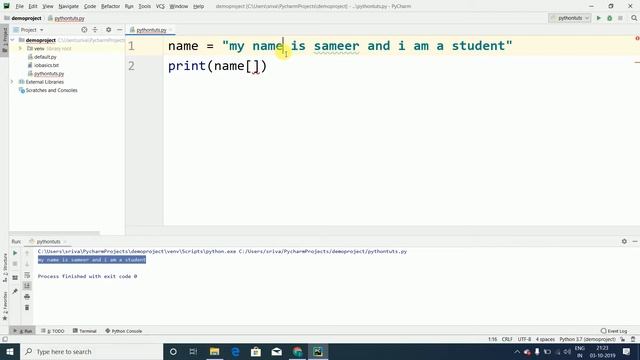640x360 pixels.
Task: Click the top toolbar stop button
Action: coord(620,18)
